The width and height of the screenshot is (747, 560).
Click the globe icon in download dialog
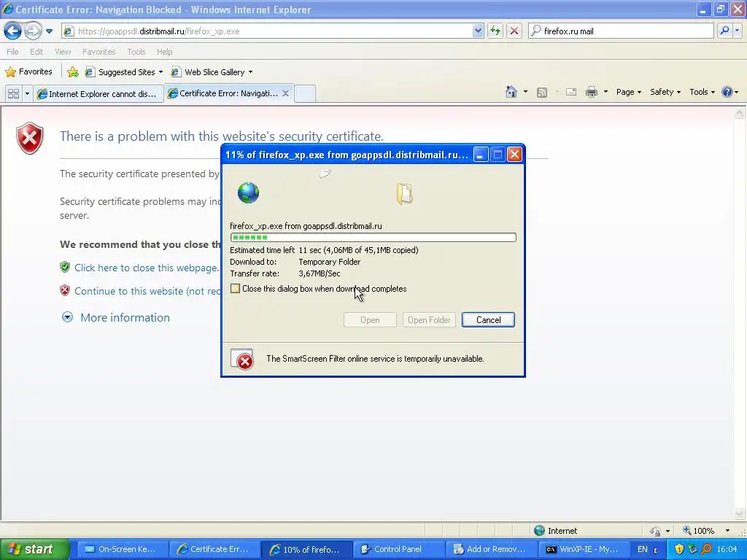(x=248, y=192)
